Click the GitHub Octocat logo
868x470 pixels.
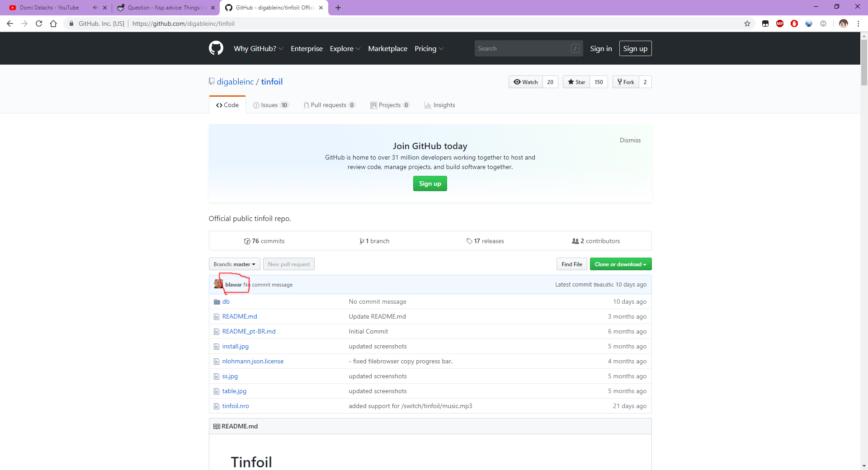[216, 48]
